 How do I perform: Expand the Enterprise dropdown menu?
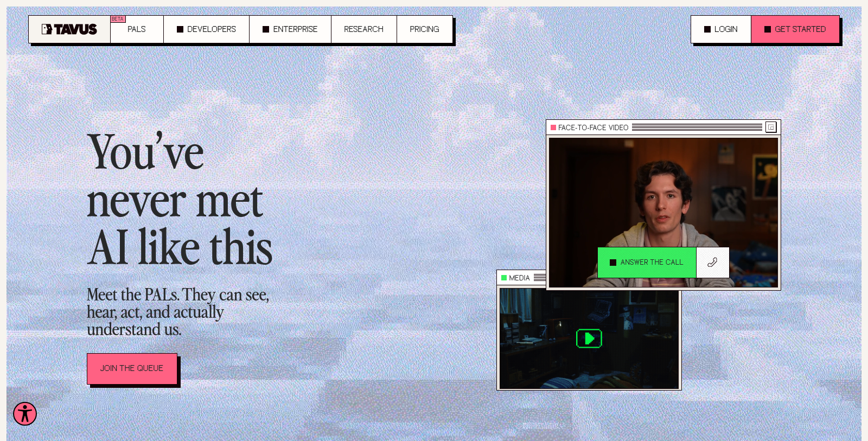(290, 29)
